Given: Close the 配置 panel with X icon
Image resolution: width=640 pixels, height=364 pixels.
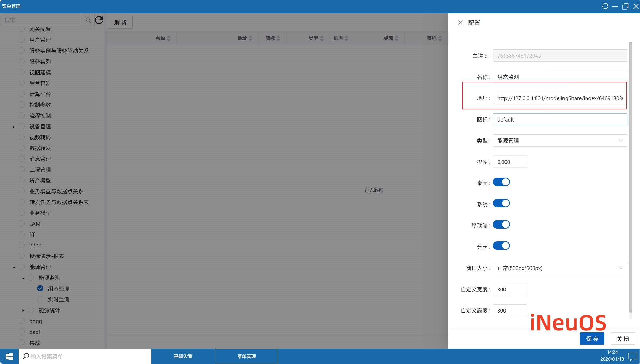Looking at the screenshot, I should pos(460,23).
